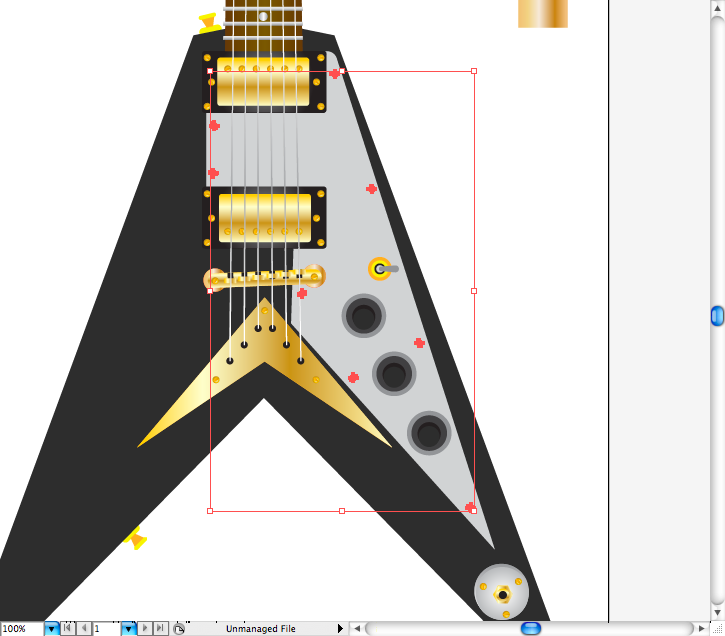Click the vertical scrollbar thumb

717,316
